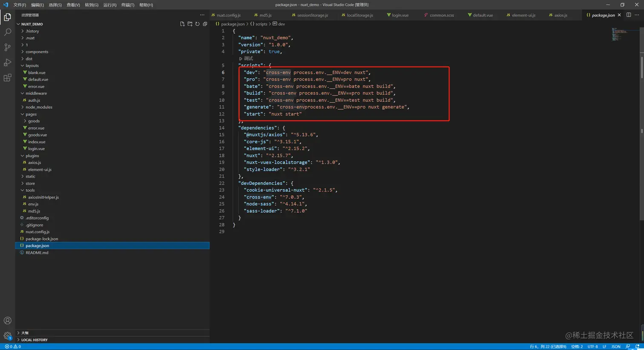This screenshot has width=644, height=350.
Task: Open index.vue in the pages folder
Action: (112, 142)
